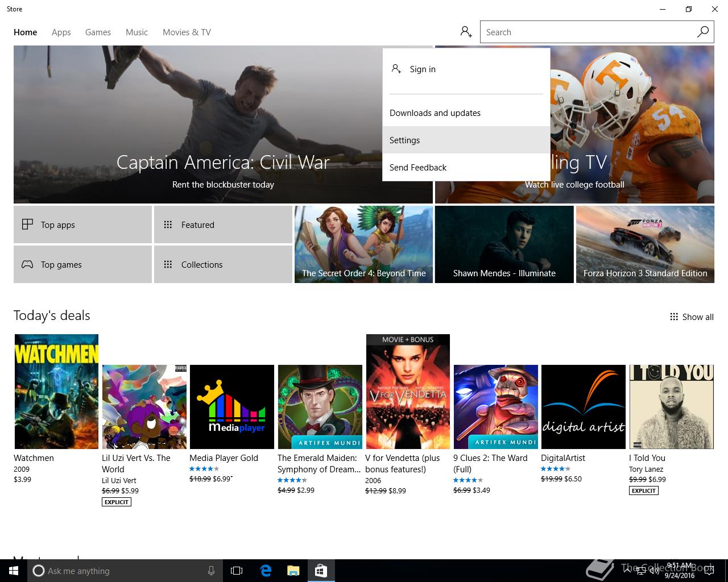
Task: Open File Explorer from the taskbar
Action: click(293, 571)
